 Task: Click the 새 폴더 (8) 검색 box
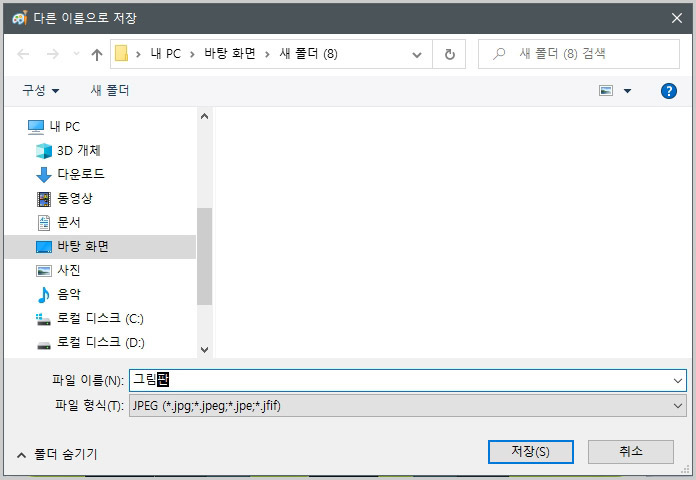(x=578, y=54)
